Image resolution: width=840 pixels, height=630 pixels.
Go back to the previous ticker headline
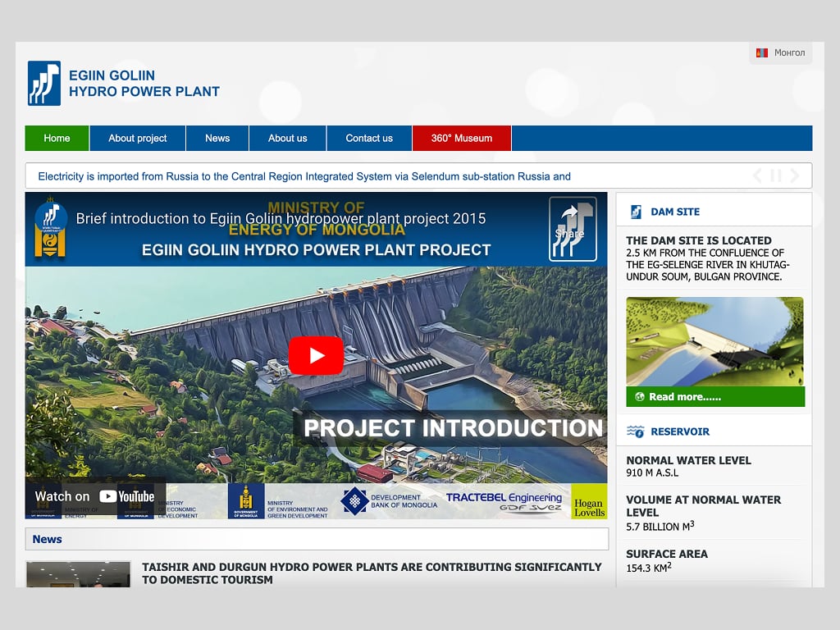point(757,175)
